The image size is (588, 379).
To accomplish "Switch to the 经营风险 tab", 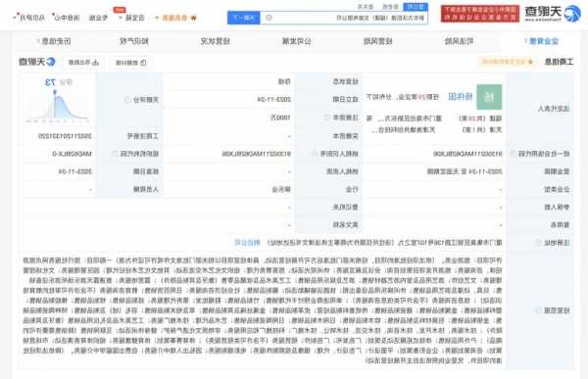I will [378, 41].
